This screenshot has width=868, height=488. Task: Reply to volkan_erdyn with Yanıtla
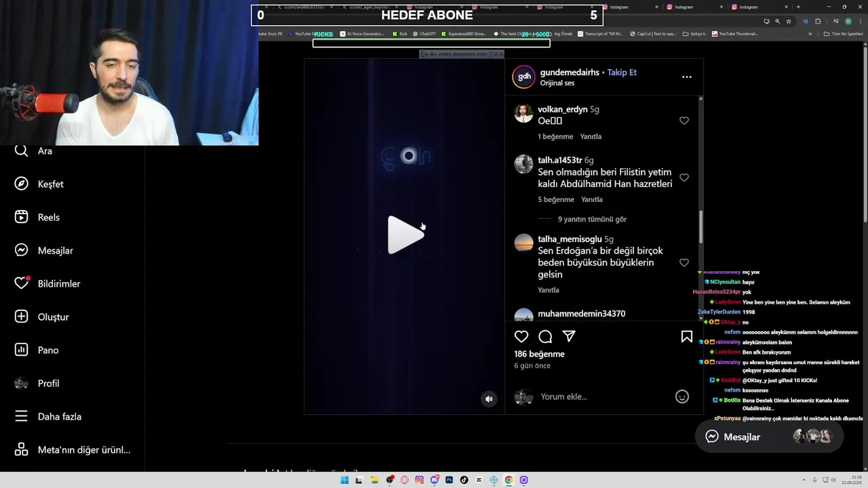(591, 137)
